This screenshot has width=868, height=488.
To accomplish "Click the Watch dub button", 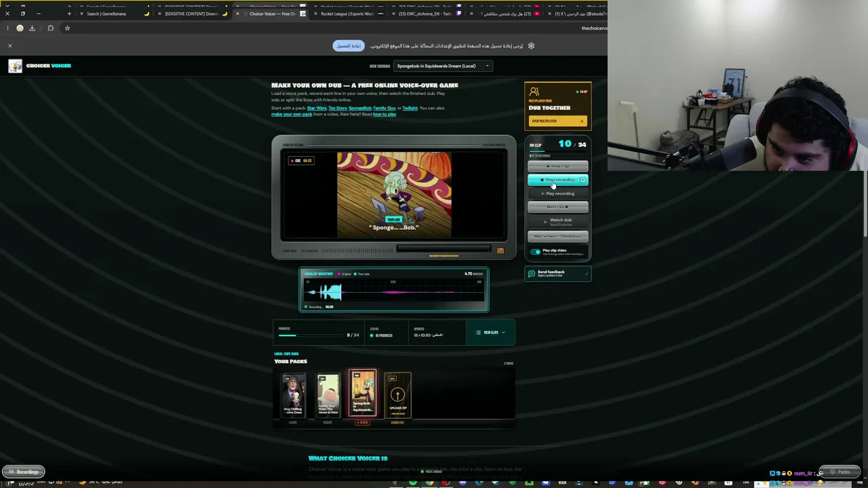I will click(x=558, y=221).
